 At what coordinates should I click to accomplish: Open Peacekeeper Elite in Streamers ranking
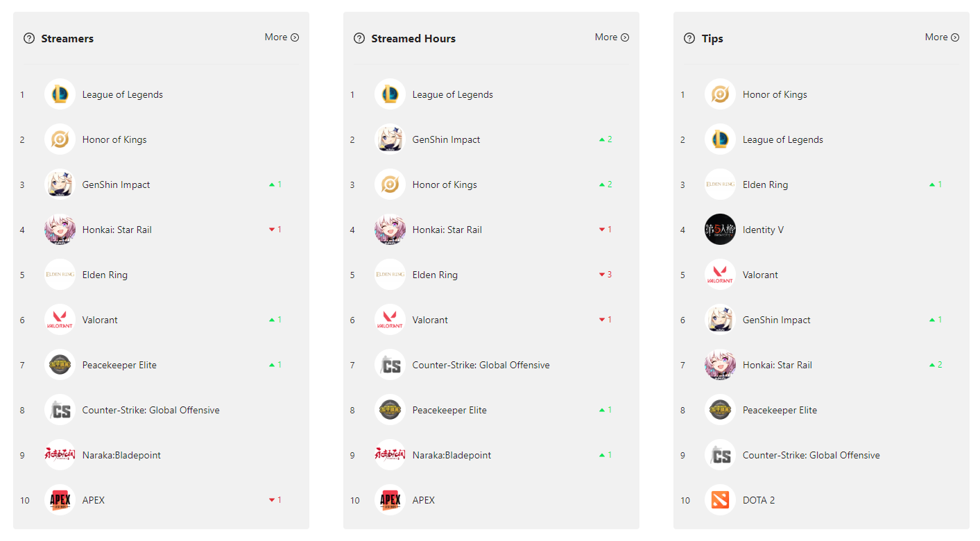(119, 365)
